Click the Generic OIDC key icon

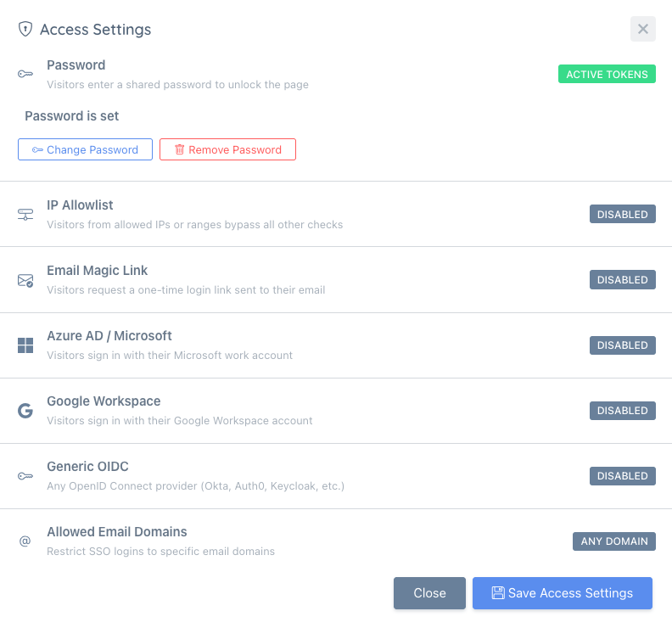click(x=25, y=476)
